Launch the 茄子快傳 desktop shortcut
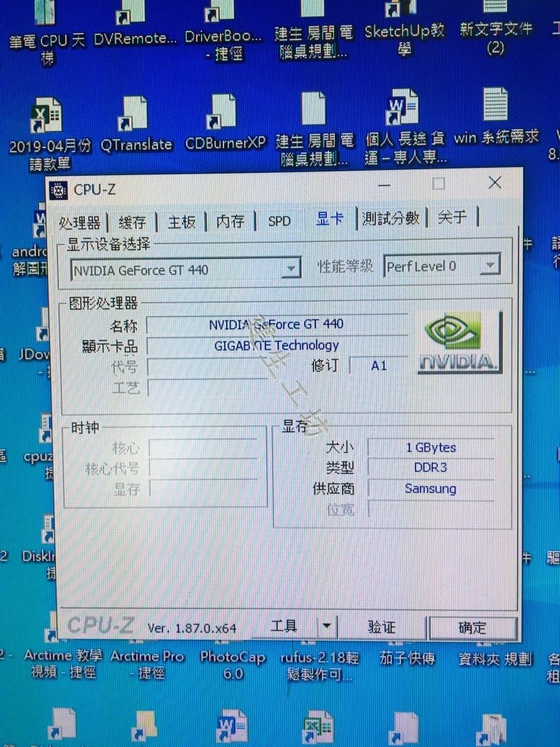The height and width of the screenshot is (747, 560). (408, 659)
